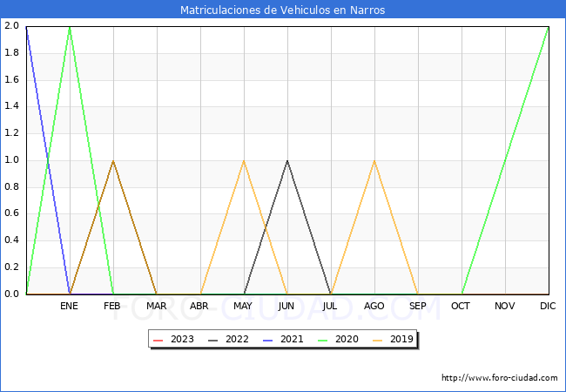Select the 2020 legend label
The image size is (566, 392).
[x=347, y=340]
